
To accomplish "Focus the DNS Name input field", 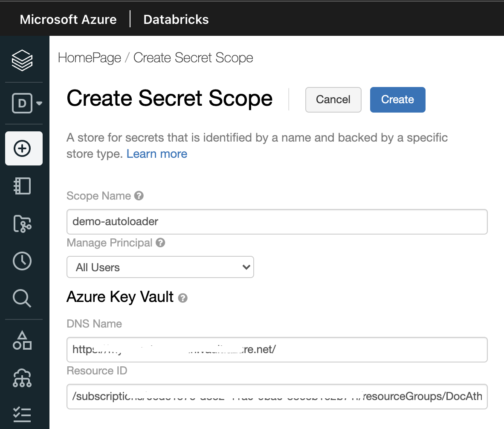I will [x=277, y=350].
